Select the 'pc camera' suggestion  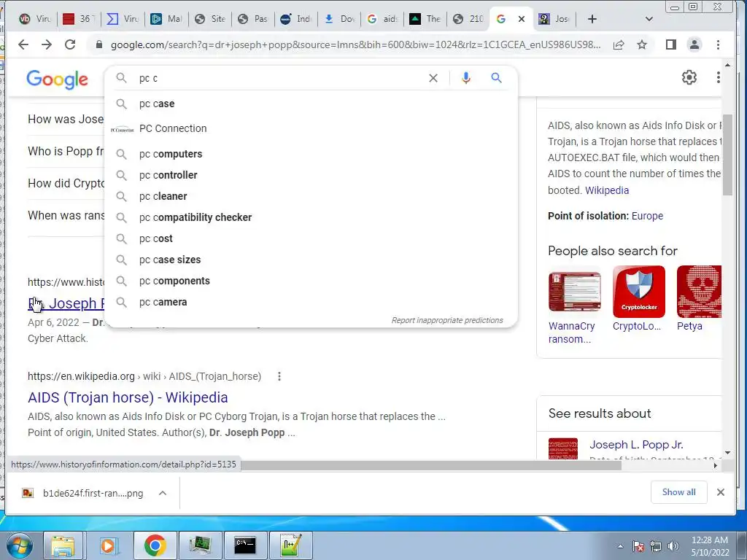click(x=311, y=303)
